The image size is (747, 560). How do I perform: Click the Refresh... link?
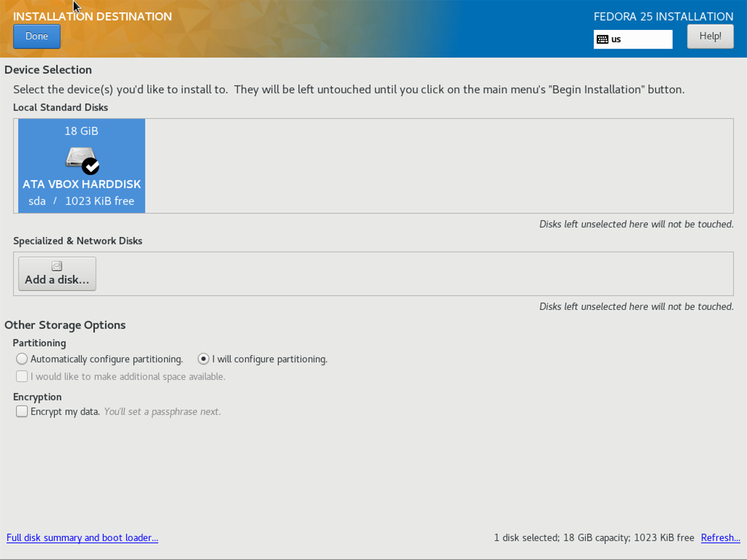720,538
